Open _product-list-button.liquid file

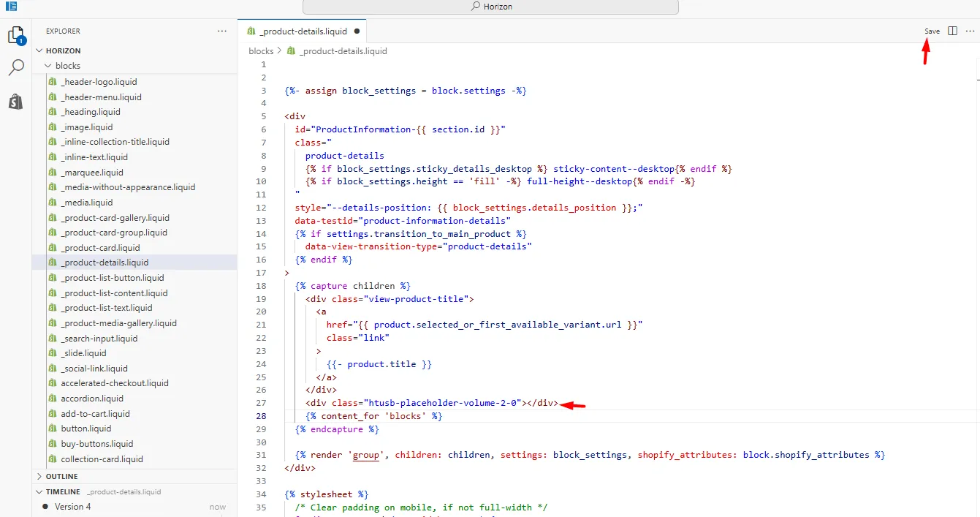click(x=113, y=278)
